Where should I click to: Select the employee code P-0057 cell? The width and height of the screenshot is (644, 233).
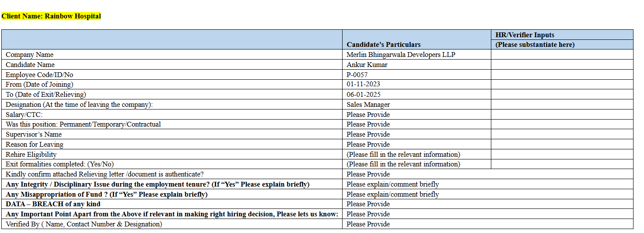[357, 75]
